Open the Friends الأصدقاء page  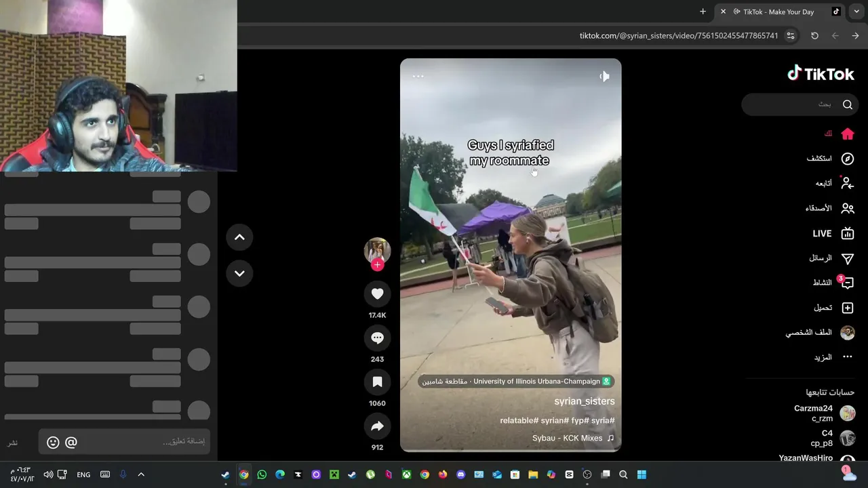pyautogui.click(x=830, y=208)
